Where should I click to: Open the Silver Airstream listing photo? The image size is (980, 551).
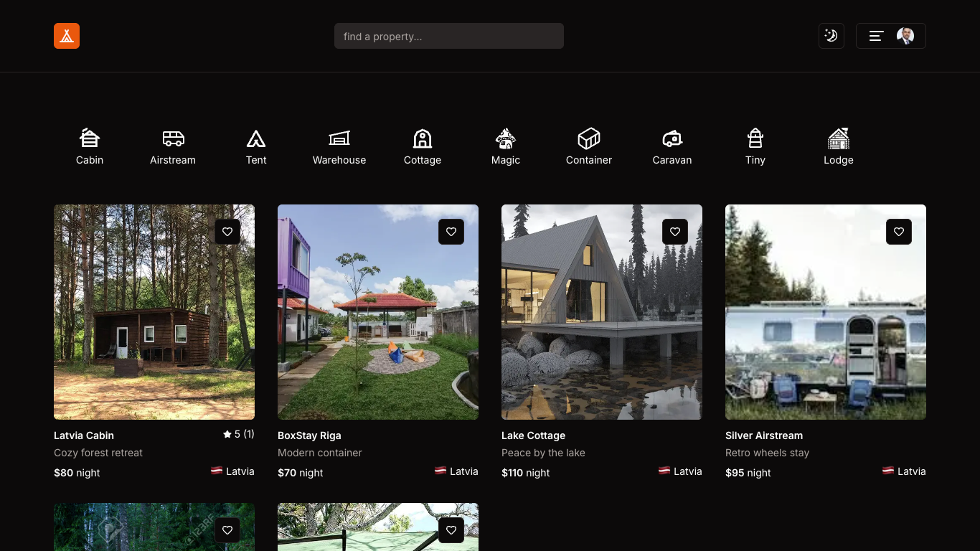[x=825, y=323]
